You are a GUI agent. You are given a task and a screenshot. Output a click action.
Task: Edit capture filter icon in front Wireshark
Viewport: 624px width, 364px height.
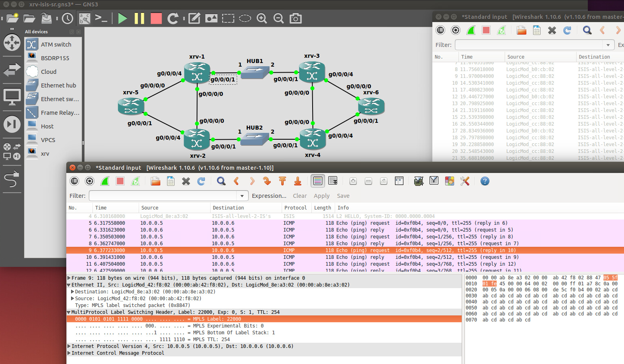pos(419,181)
